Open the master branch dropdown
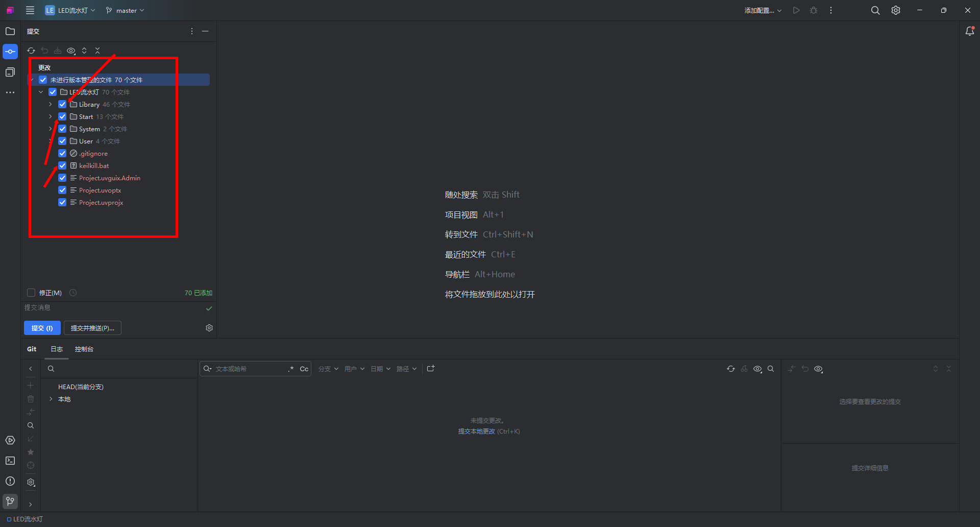980x527 pixels. (126, 10)
